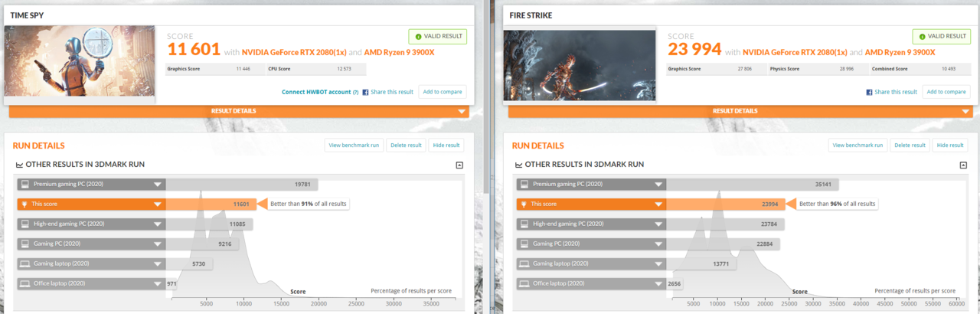
Task: Open NVIDIA GeForce RTX 2080 link in Fire Strike
Action: [x=794, y=52]
